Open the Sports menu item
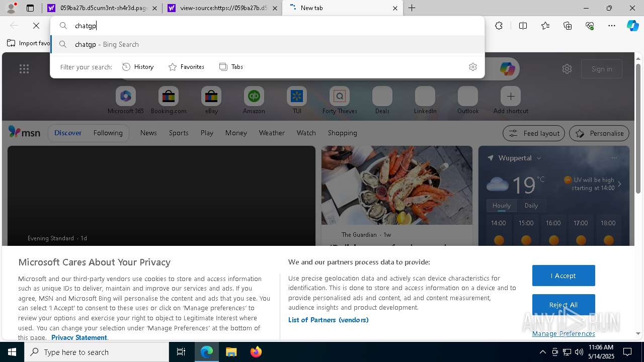This screenshot has width=644, height=362. coord(179,133)
